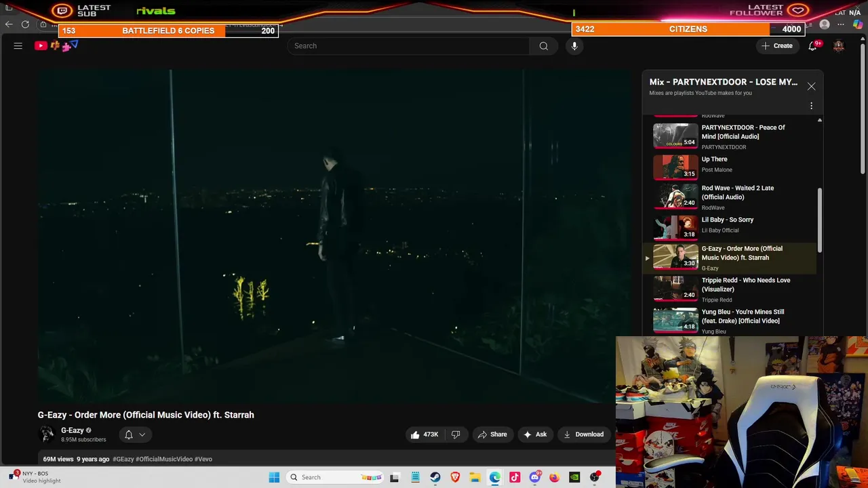868x488 pixels.
Task: Click the #OfficialMusicVideo hashtag
Action: click(164, 459)
